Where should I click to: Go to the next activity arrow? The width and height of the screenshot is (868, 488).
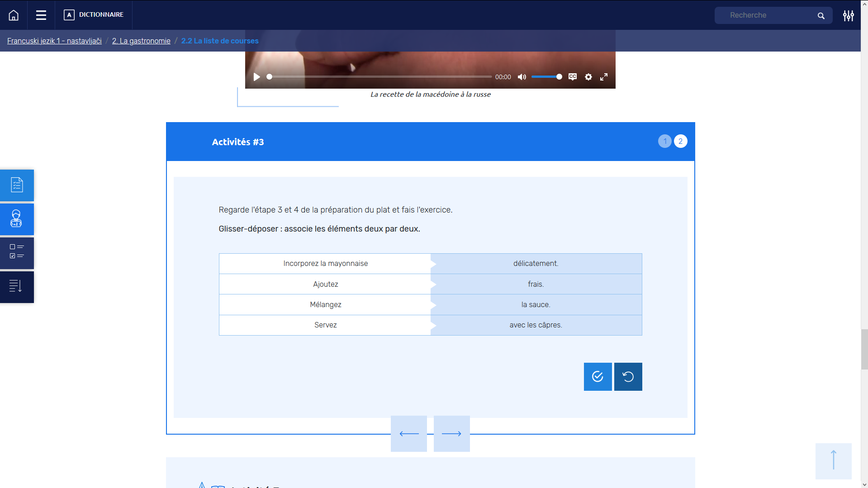[451, 434]
